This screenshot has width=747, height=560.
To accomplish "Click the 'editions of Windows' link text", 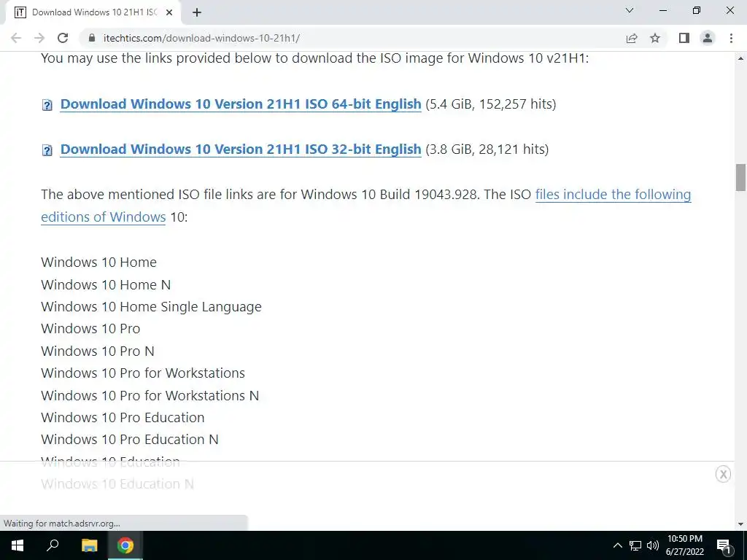I will click(104, 217).
